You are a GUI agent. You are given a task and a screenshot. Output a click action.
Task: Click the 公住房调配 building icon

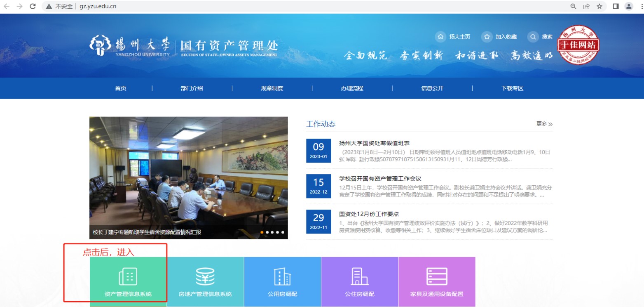[359, 276]
